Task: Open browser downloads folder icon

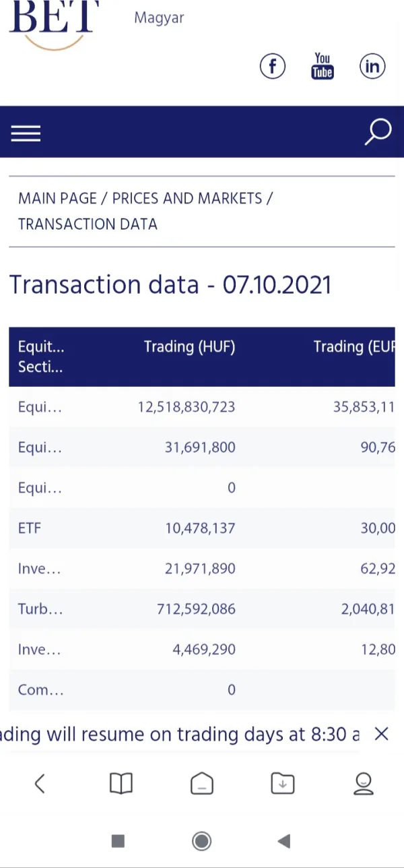Action: [283, 783]
